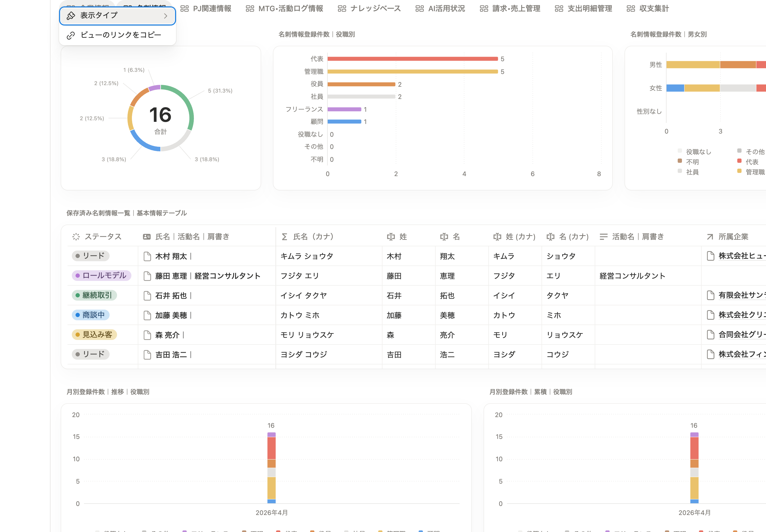766x532 pixels.
Task: Open page icon for 木村 翔太
Action: 147,256
